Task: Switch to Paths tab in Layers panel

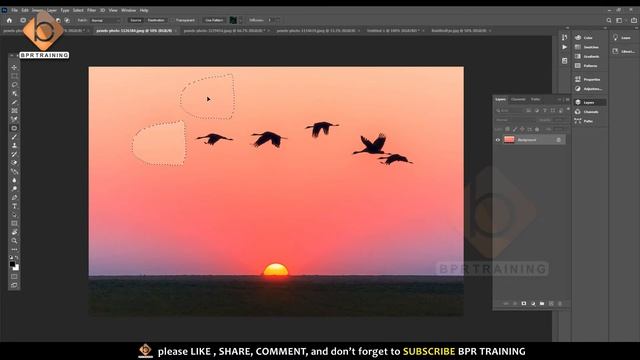Action: (x=536, y=99)
